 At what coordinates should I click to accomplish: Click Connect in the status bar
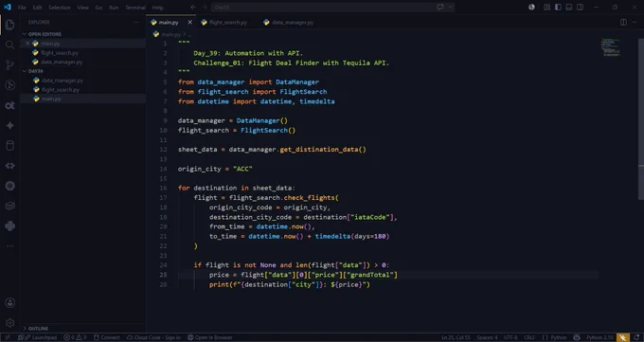(x=106, y=337)
